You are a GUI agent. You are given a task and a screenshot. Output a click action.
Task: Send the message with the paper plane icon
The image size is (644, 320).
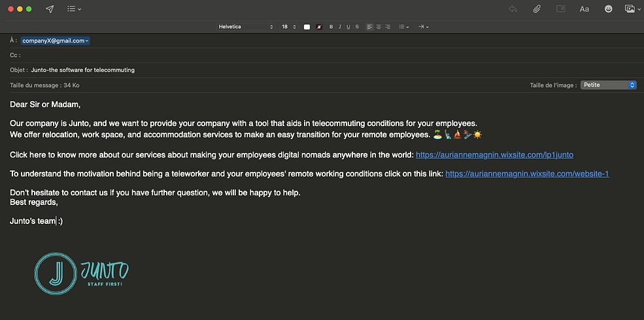50,9
